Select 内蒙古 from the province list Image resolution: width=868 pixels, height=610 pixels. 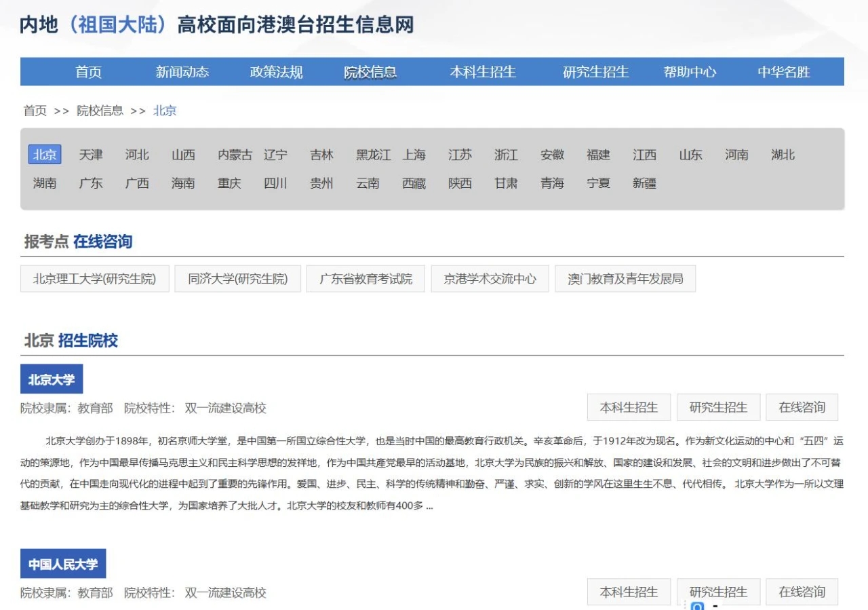235,155
